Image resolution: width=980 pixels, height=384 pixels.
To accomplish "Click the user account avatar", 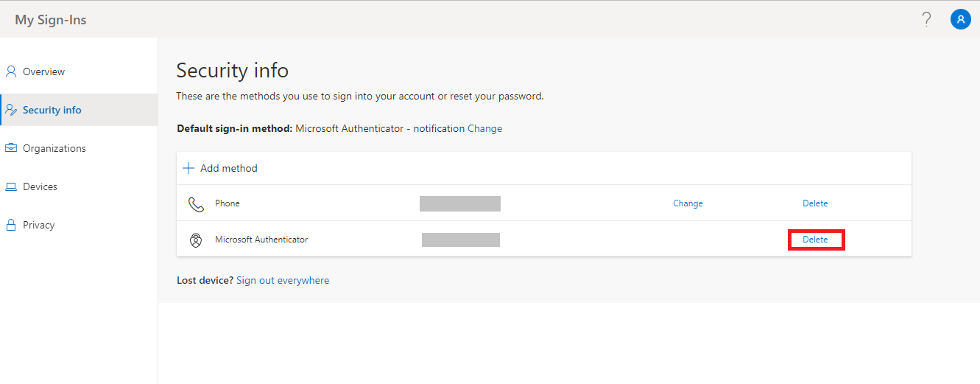I will tap(960, 20).
